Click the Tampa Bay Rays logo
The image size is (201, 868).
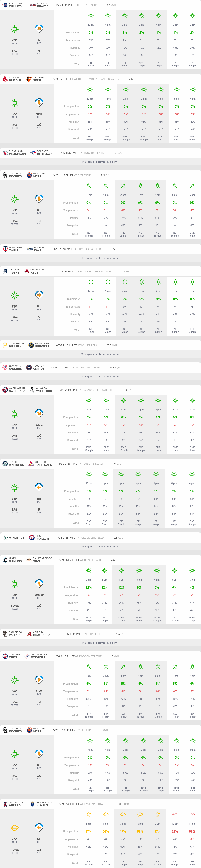point(30,249)
